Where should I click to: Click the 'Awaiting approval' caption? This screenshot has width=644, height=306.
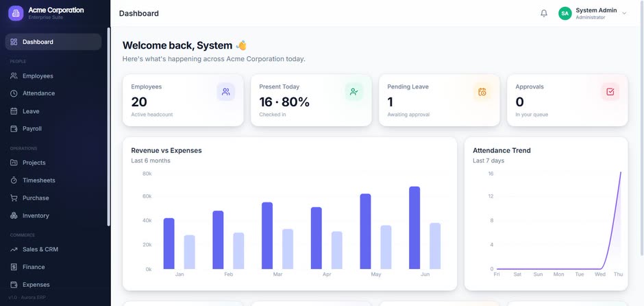point(408,115)
